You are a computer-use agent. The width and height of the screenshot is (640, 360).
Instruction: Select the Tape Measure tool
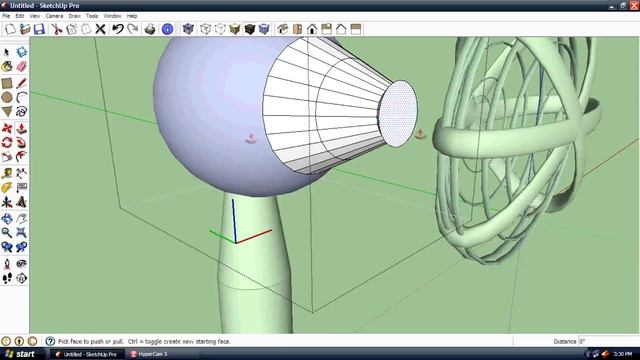(7, 173)
